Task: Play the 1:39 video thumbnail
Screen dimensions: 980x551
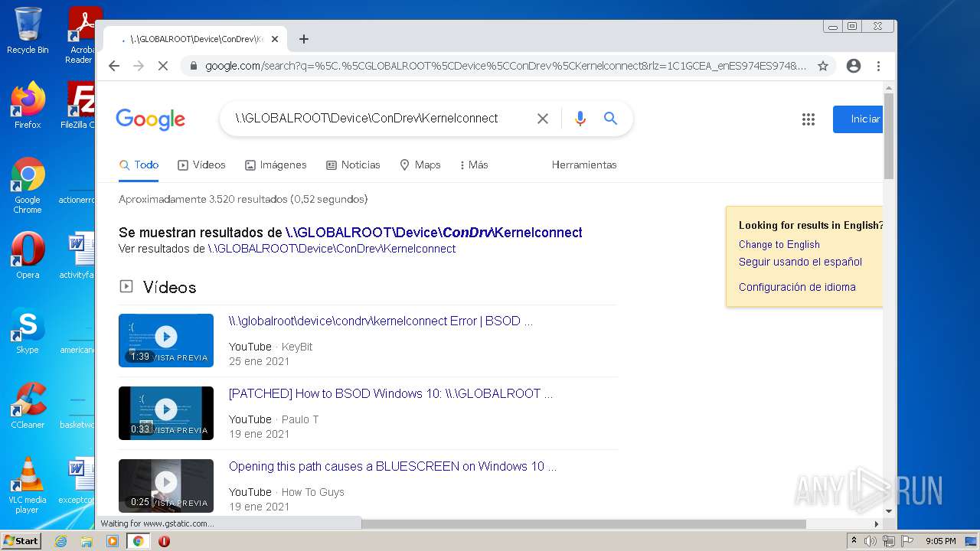Action: pyautogui.click(x=166, y=340)
